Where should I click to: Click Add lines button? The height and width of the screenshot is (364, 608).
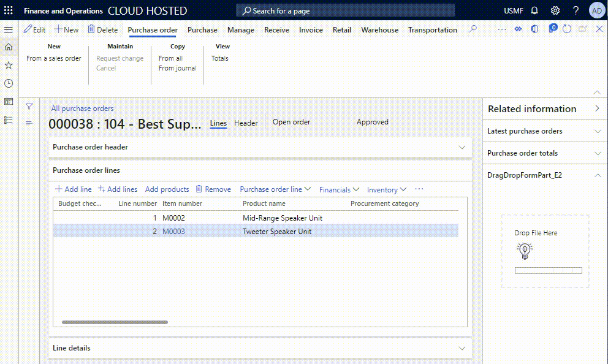[x=118, y=189]
